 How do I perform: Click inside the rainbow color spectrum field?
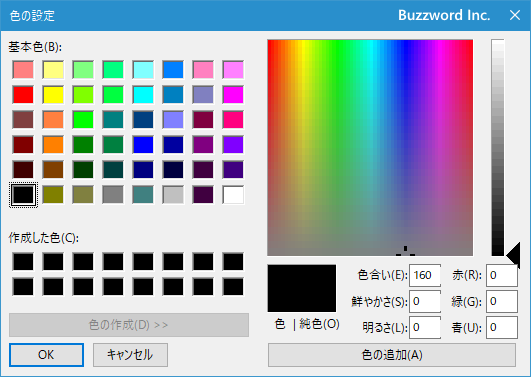(x=370, y=147)
